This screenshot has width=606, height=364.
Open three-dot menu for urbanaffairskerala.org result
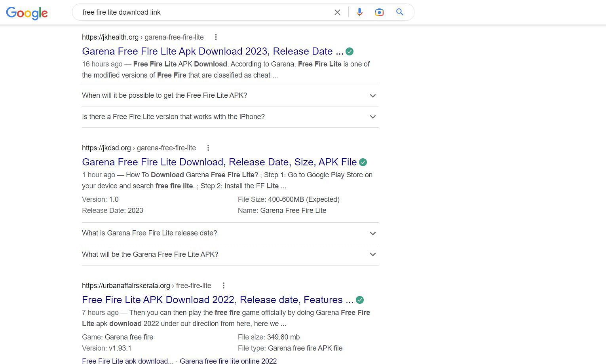pyautogui.click(x=224, y=286)
